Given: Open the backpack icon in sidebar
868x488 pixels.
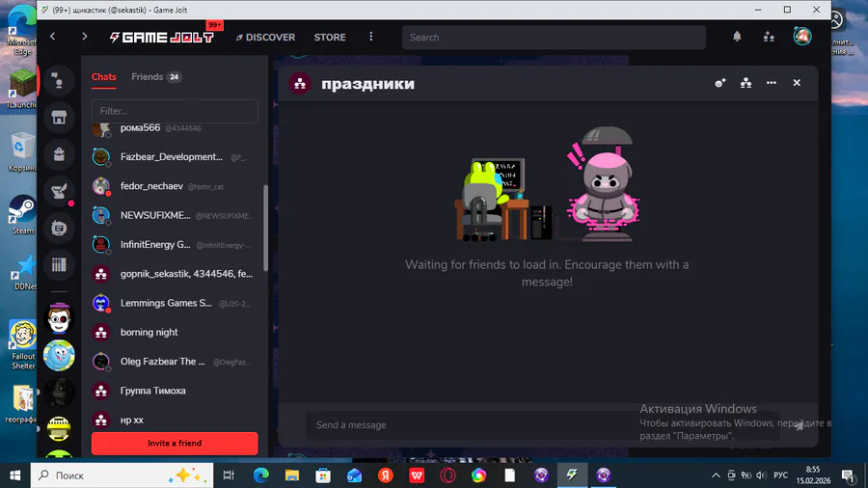Looking at the screenshot, I should click(x=59, y=154).
